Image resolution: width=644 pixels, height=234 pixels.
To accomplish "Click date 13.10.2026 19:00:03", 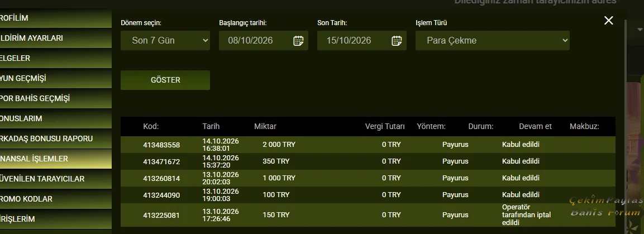I will tap(221, 195).
